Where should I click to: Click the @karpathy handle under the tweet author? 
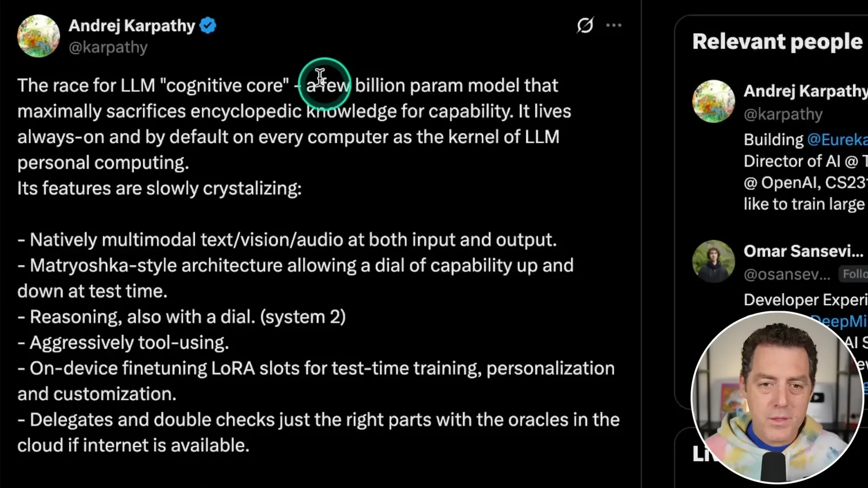point(108,47)
